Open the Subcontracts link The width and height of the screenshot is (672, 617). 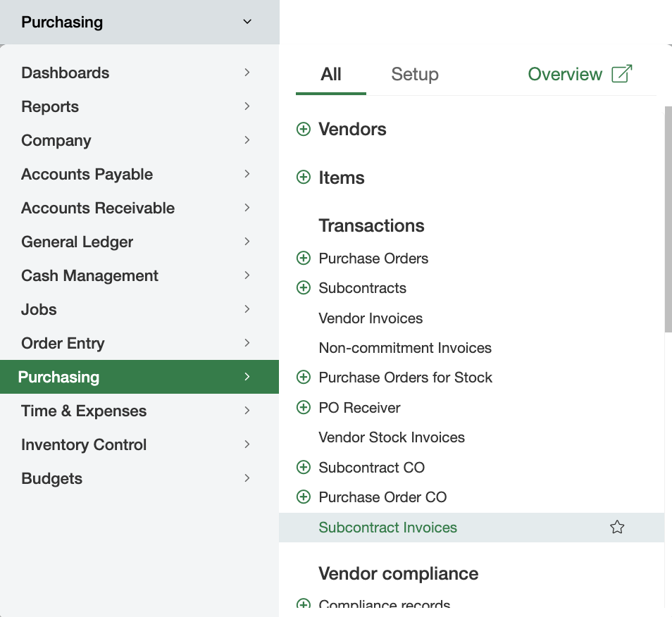coord(362,288)
